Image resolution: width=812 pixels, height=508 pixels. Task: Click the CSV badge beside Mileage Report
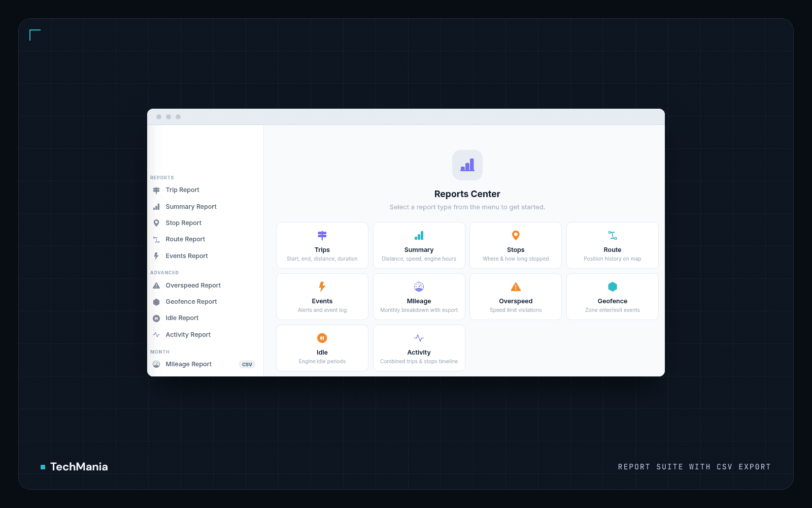click(247, 364)
